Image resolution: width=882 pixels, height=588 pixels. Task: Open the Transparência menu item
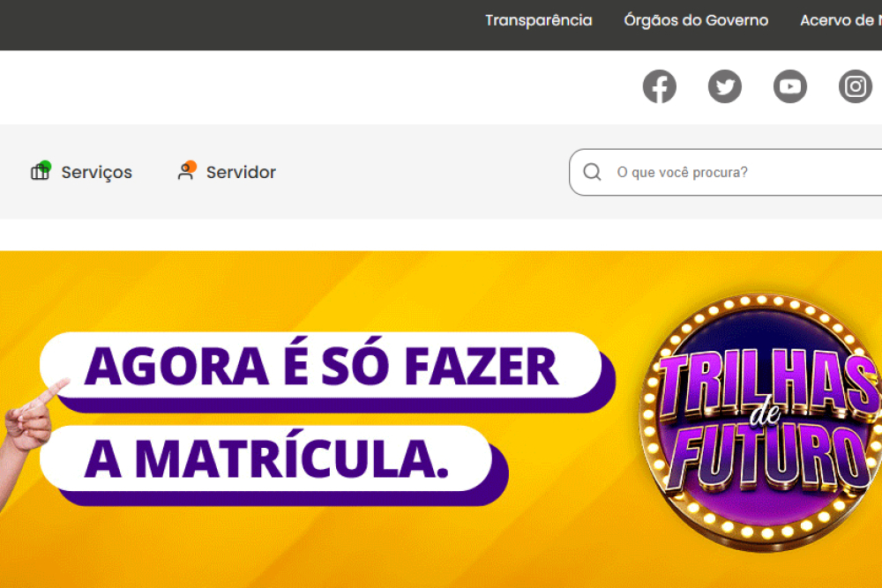[538, 20]
